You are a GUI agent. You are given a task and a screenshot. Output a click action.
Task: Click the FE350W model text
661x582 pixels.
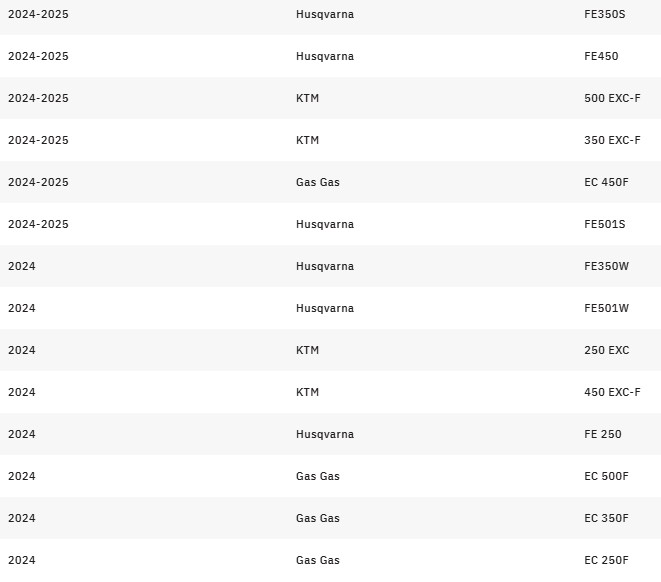click(606, 267)
